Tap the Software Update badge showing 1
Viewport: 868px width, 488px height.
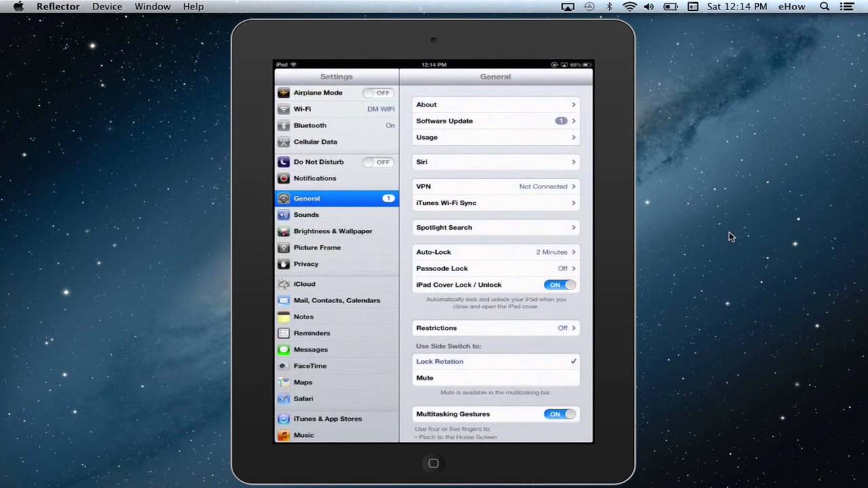pos(561,121)
